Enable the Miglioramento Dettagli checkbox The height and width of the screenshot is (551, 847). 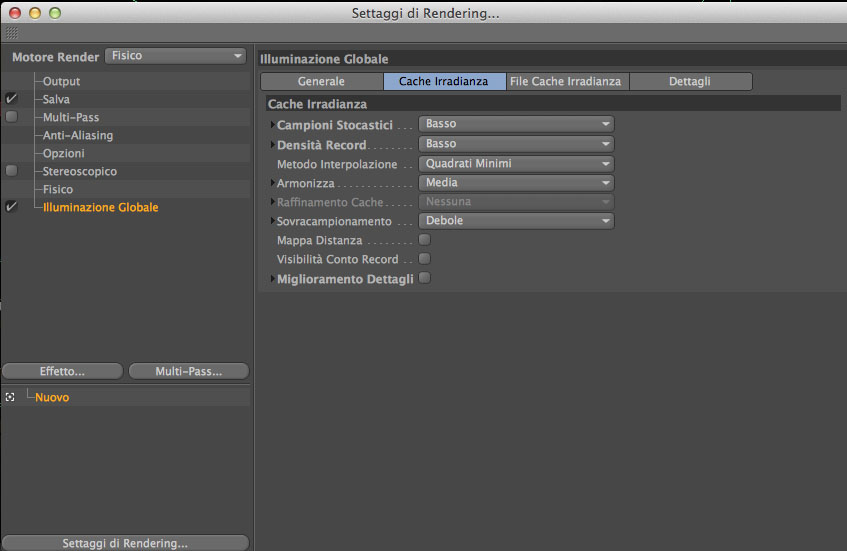click(x=425, y=278)
